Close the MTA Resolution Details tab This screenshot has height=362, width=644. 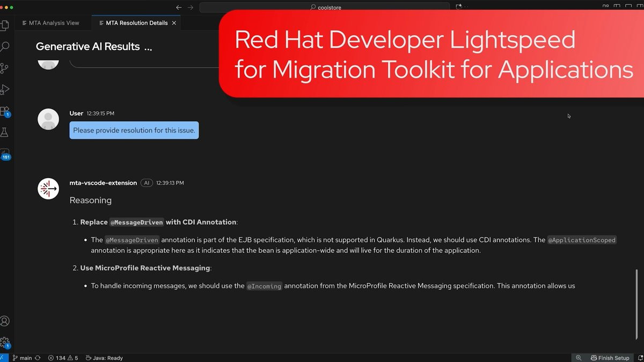174,23
